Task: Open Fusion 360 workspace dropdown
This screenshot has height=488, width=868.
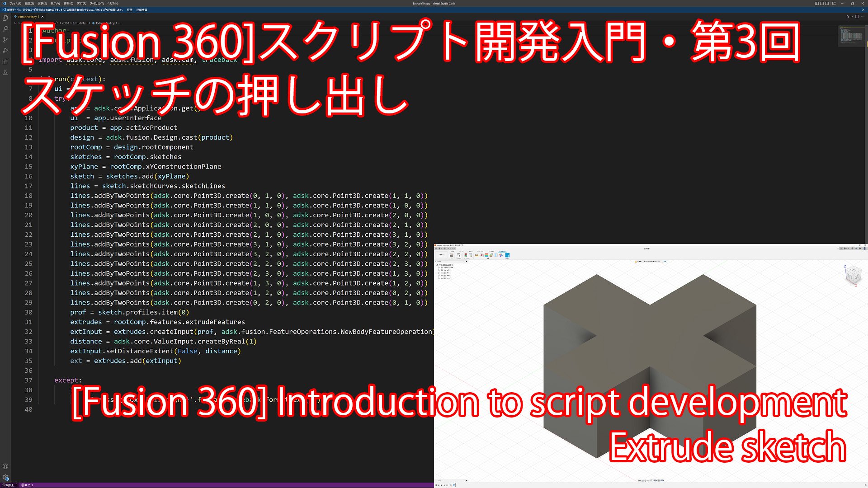Action: 442,255
